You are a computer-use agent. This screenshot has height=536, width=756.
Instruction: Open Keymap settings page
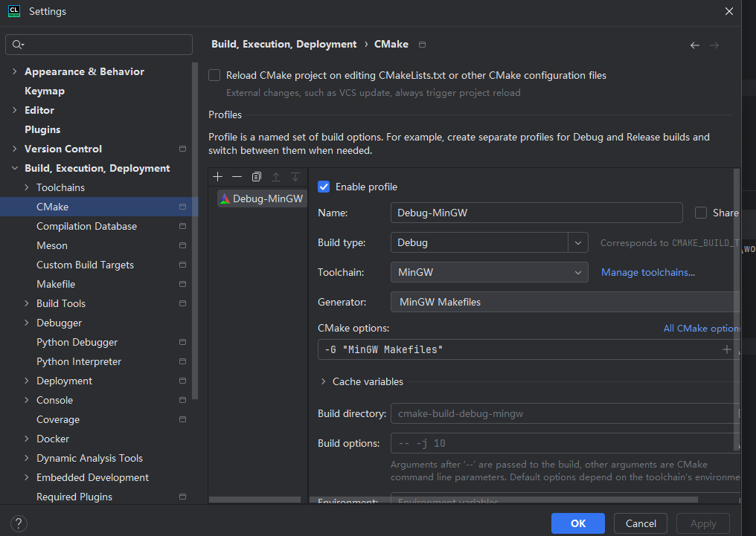45,91
